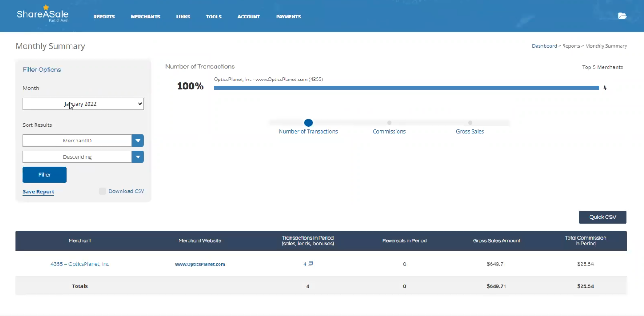The image size is (644, 316).
Task: Open the Merchants menu
Action: [145, 17]
